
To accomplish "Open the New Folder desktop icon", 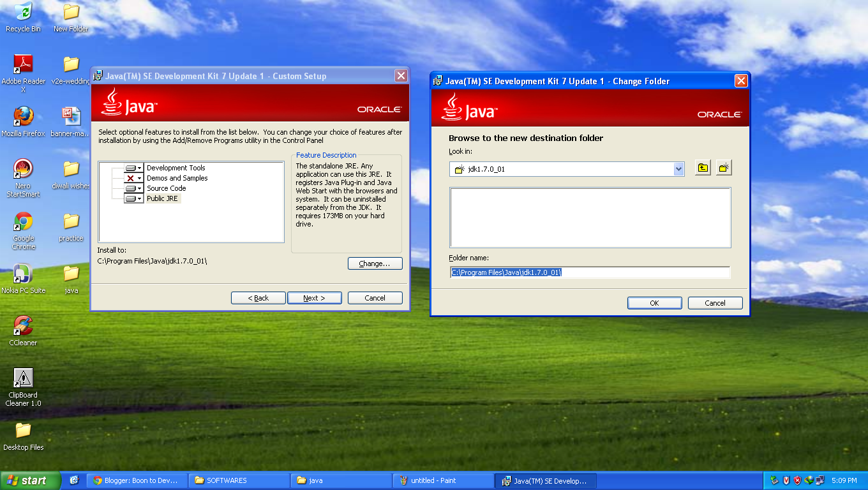I will [x=71, y=17].
